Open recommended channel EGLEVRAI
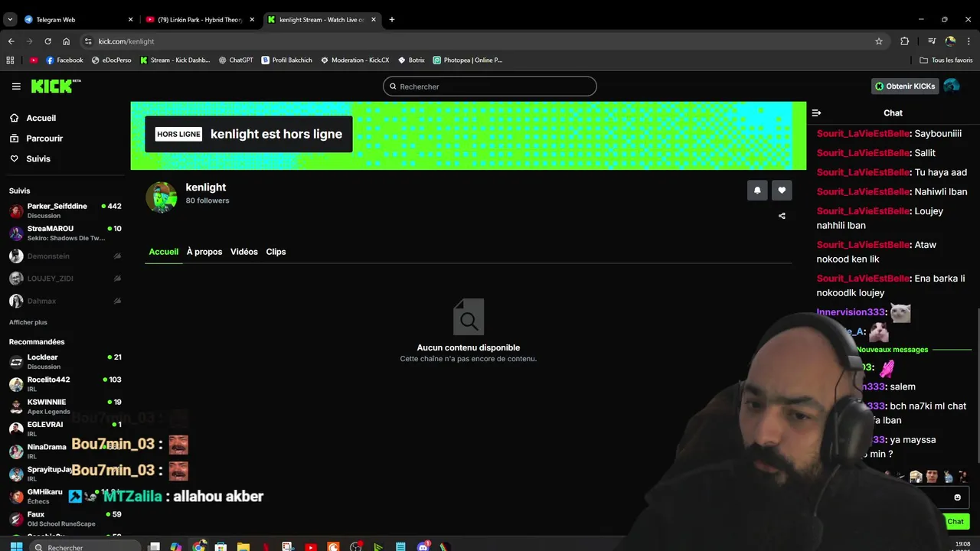The image size is (980, 551). pyautogui.click(x=65, y=429)
